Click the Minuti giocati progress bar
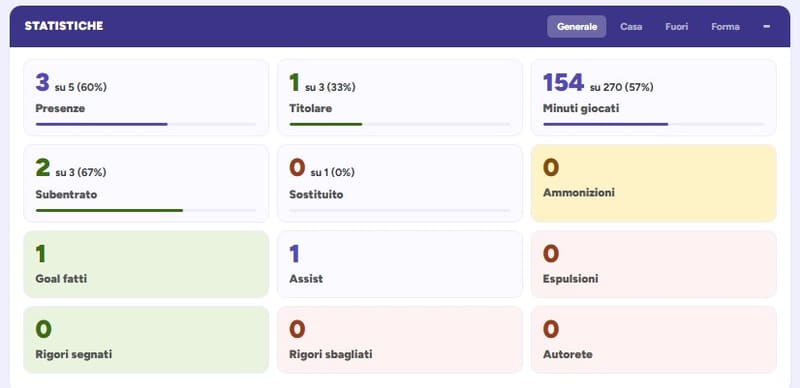This screenshot has height=388, width=800. 654,124
